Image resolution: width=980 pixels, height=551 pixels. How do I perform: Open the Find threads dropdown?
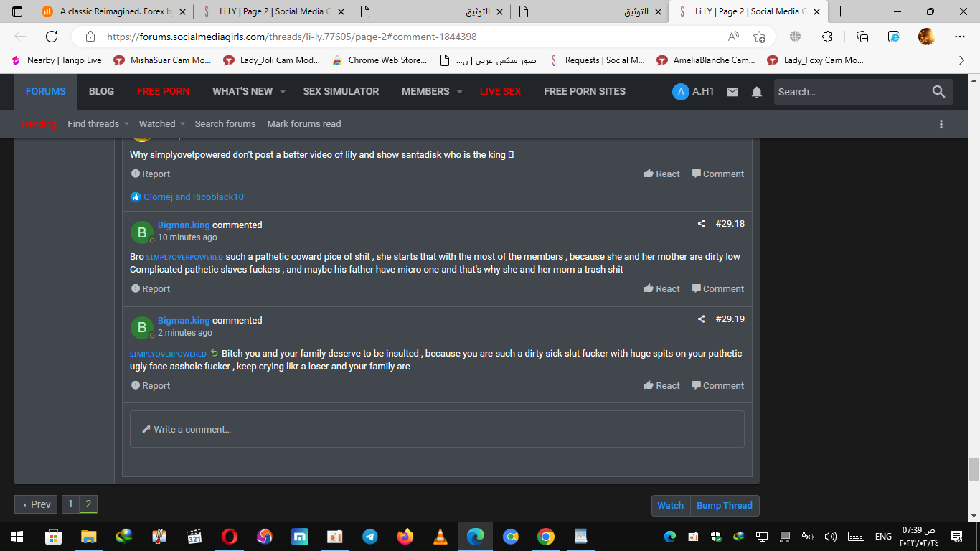[x=98, y=124]
